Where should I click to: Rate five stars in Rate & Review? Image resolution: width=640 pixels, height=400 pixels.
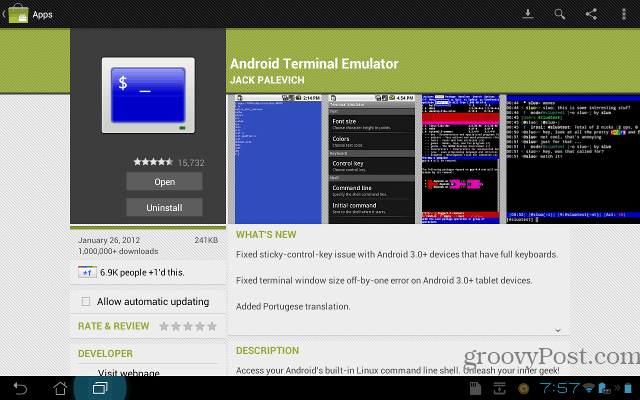pyautogui.click(x=212, y=326)
